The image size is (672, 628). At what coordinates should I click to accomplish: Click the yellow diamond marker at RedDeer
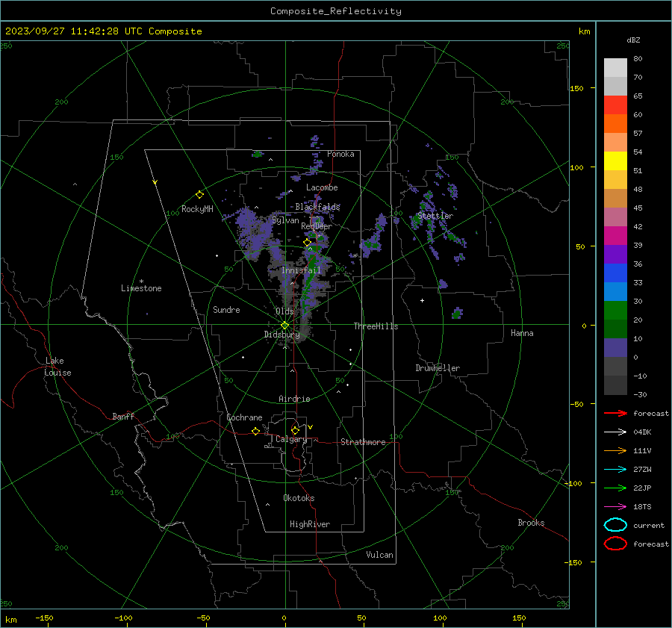coord(307,243)
